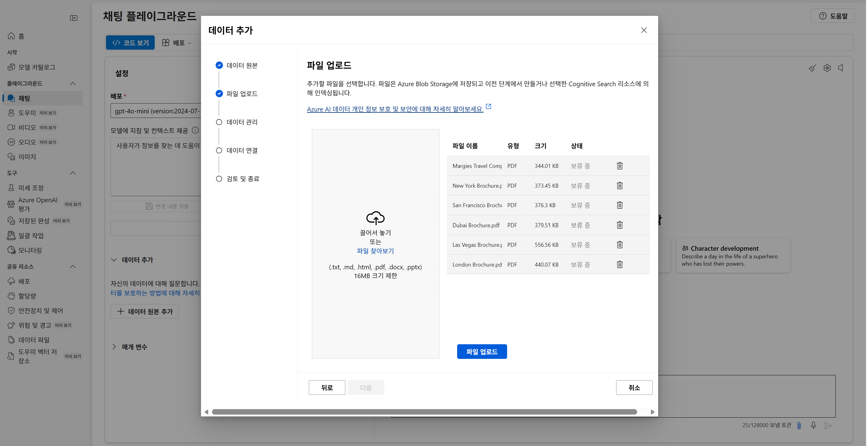This screenshot has height=446, width=868.
Task: Click the 할당량 quota icon
Action: pyautogui.click(x=11, y=296)
